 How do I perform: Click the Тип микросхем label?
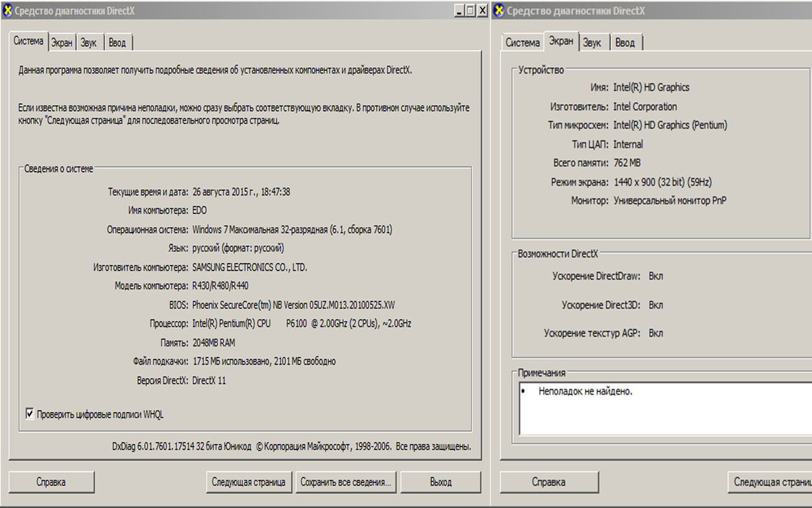pyautogui.click(x=579, y=125)
